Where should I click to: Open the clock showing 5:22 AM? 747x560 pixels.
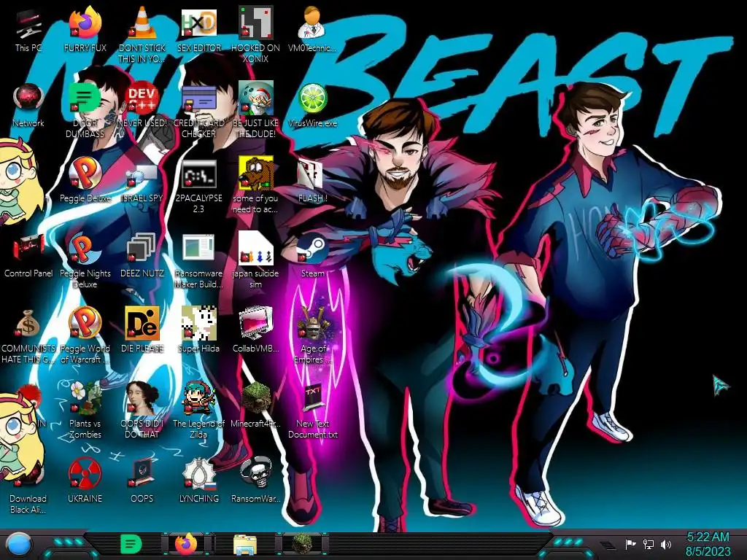pos(708,544)
